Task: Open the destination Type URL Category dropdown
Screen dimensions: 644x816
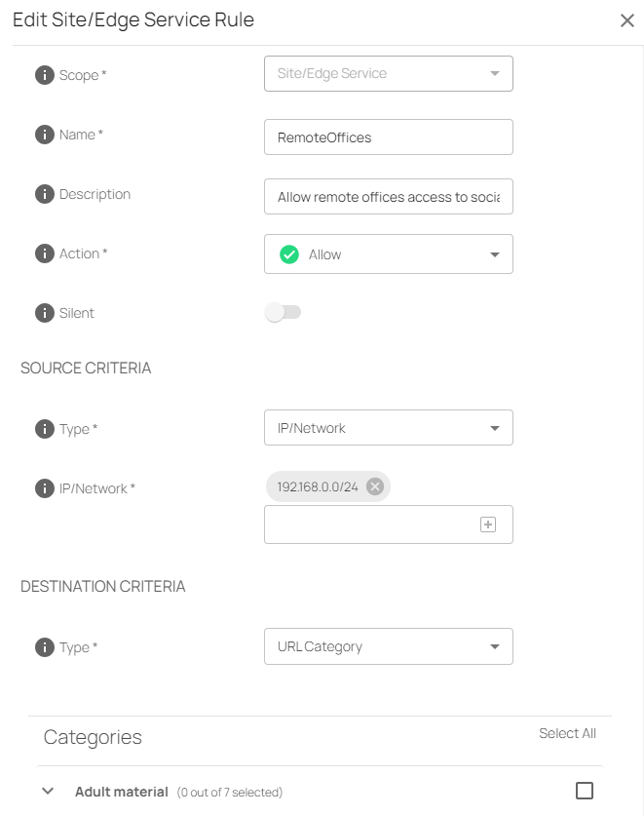Action: pyautogui.click(x=388, y=646)
